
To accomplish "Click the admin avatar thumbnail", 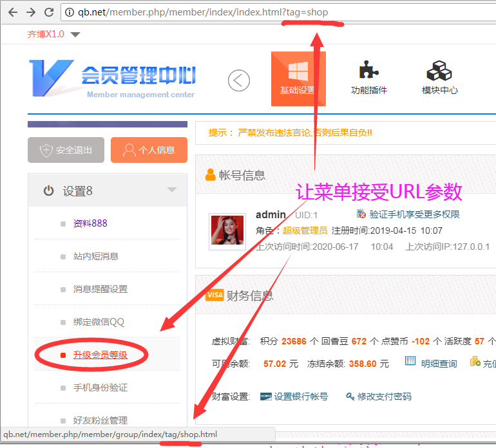I will (227, 231).
